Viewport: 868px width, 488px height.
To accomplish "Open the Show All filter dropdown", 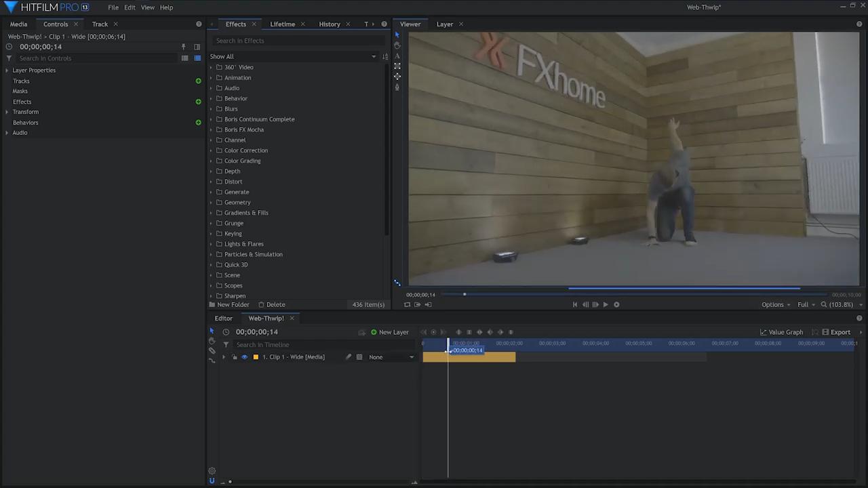I will pyautogui.click(x=293, y=57).
